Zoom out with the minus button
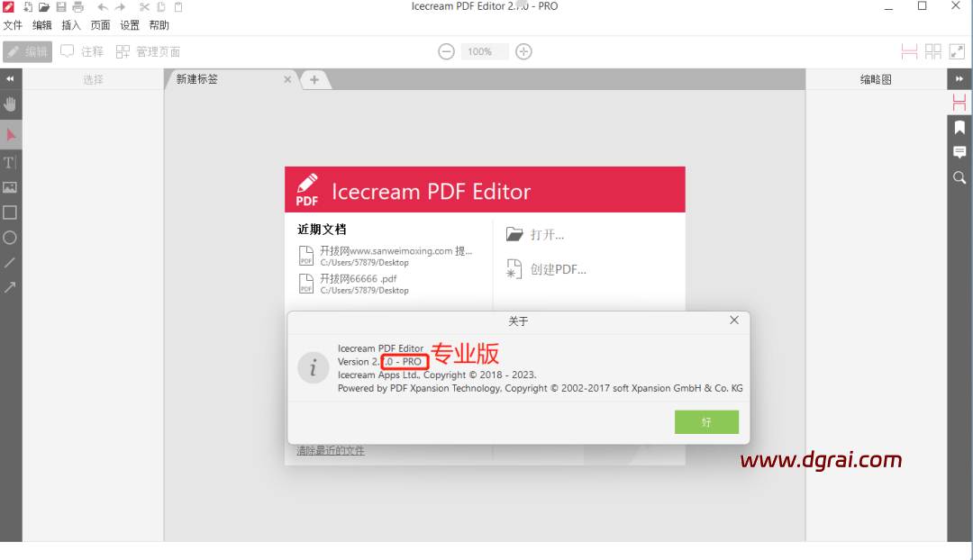The height and width of the screenshot is (560, 973). coord(446,51)
